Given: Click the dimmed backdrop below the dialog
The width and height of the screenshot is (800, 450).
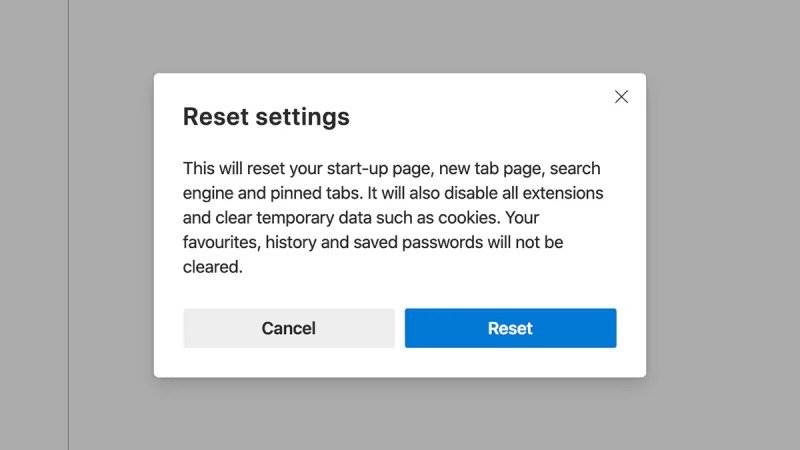Looking at the screenshot, I should pyautogui.click(x=399, y=414).
